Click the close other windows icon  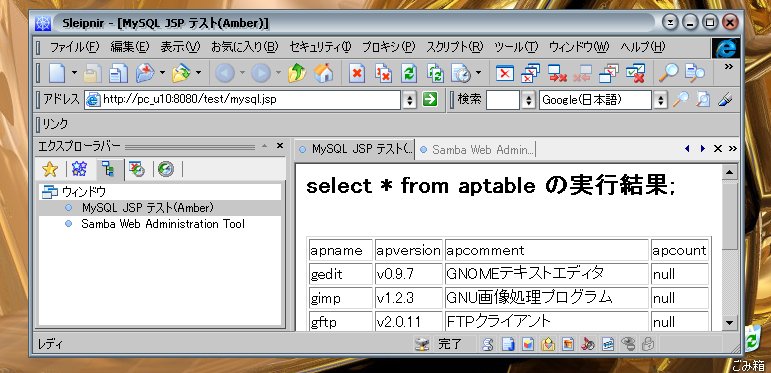tap(609, 74)
